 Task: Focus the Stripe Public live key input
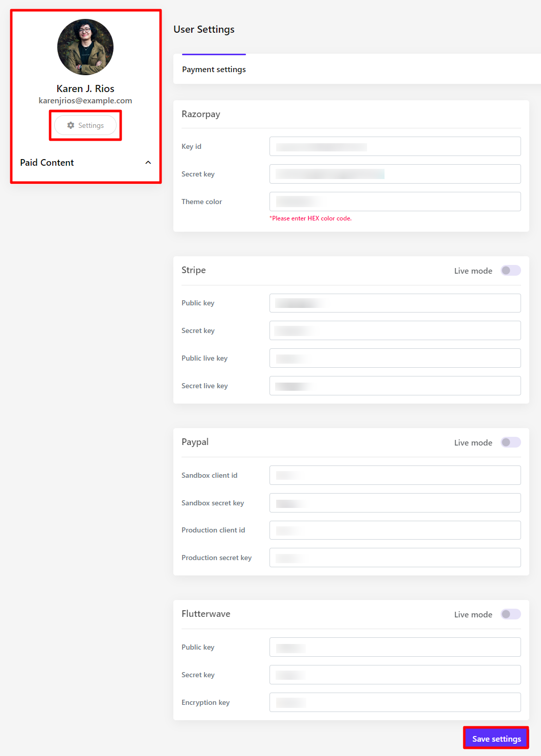coord(395,358)
